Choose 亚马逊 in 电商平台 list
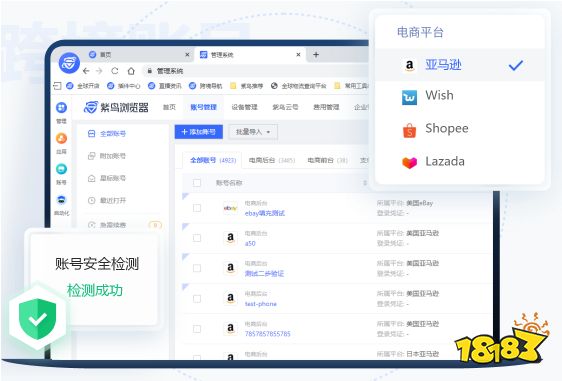562x381 pixels. coord(460,65)
